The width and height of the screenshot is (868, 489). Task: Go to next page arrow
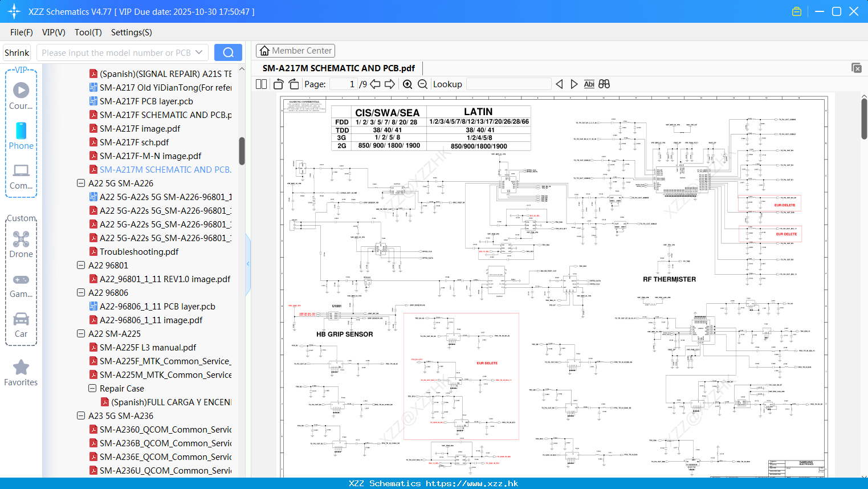pyautogui.click(x=390, y=84)
